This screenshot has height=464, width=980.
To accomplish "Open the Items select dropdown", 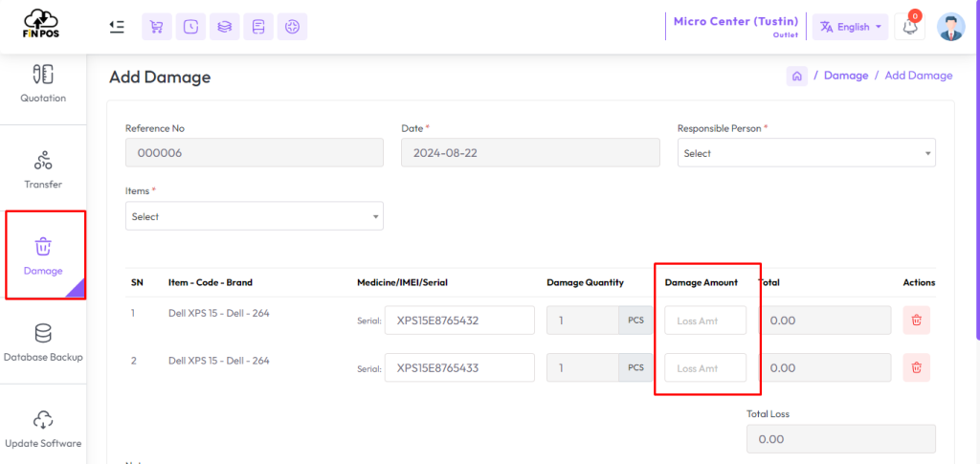I will click(x=255, y=216).
